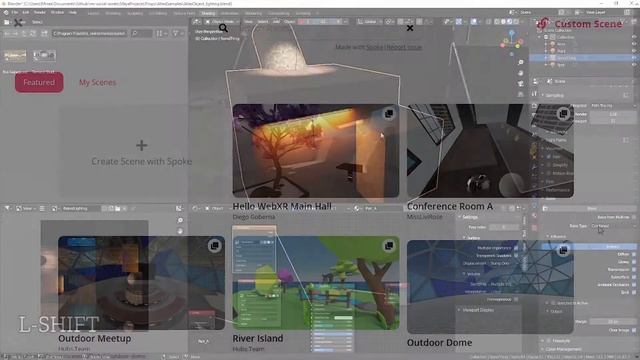Screen dimensions: 640x360
Task: Toggle visibility of the Collection row
Action: tap(634, 37)
